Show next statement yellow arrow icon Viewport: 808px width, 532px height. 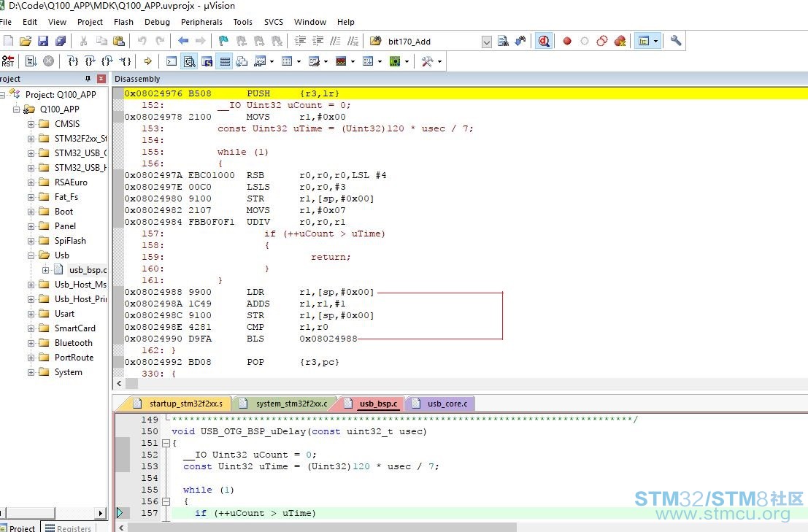148,61
